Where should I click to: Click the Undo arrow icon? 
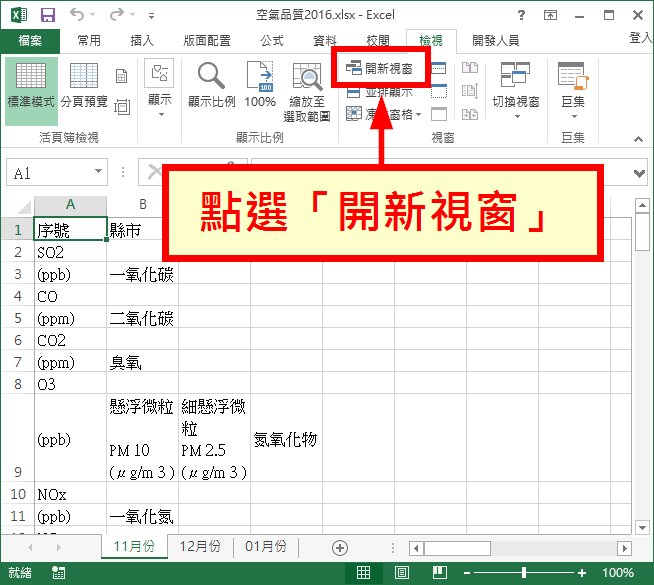coord(77,15)
